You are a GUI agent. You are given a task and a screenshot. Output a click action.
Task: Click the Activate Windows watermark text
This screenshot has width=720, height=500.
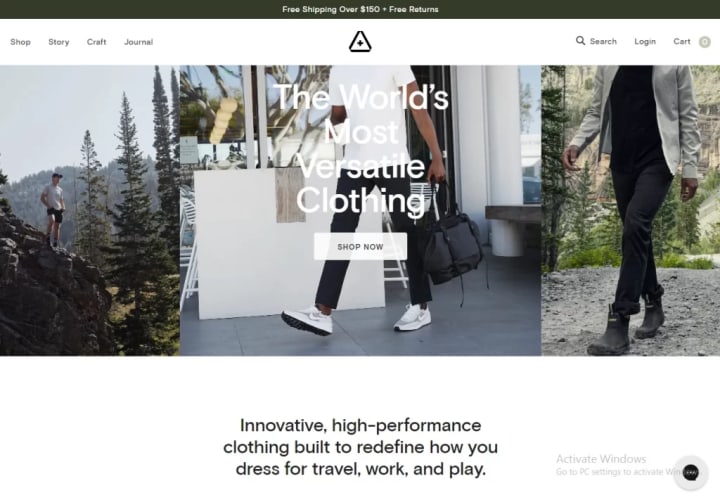(601, 459)
